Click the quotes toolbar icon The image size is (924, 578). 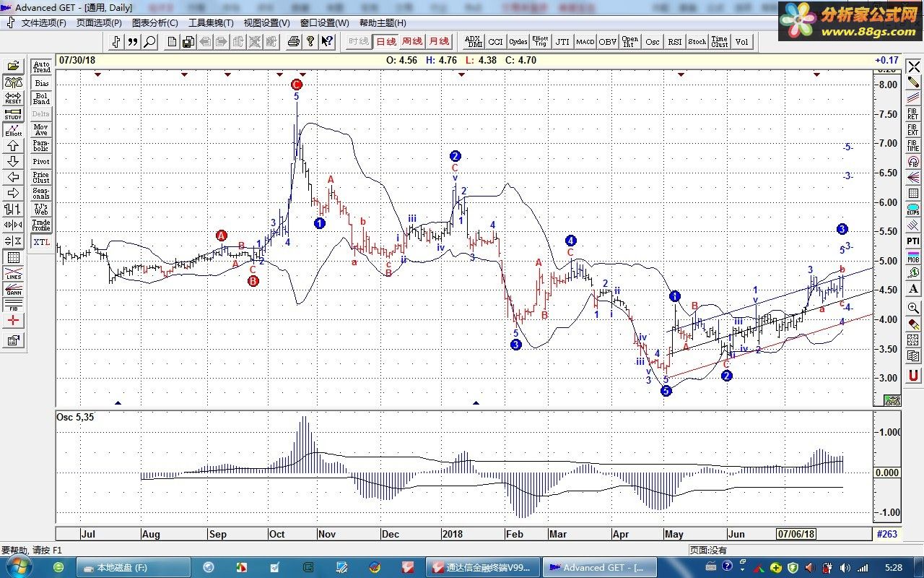(133, 42)
